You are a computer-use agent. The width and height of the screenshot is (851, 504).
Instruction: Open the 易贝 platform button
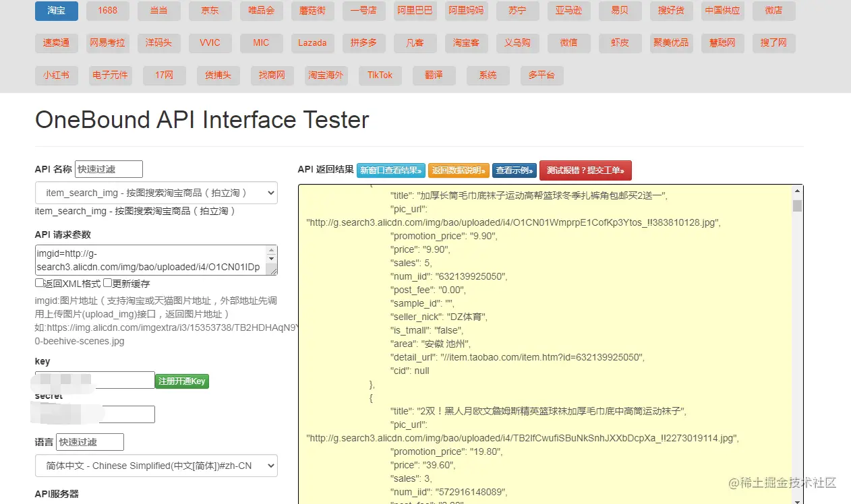point(620,11)
